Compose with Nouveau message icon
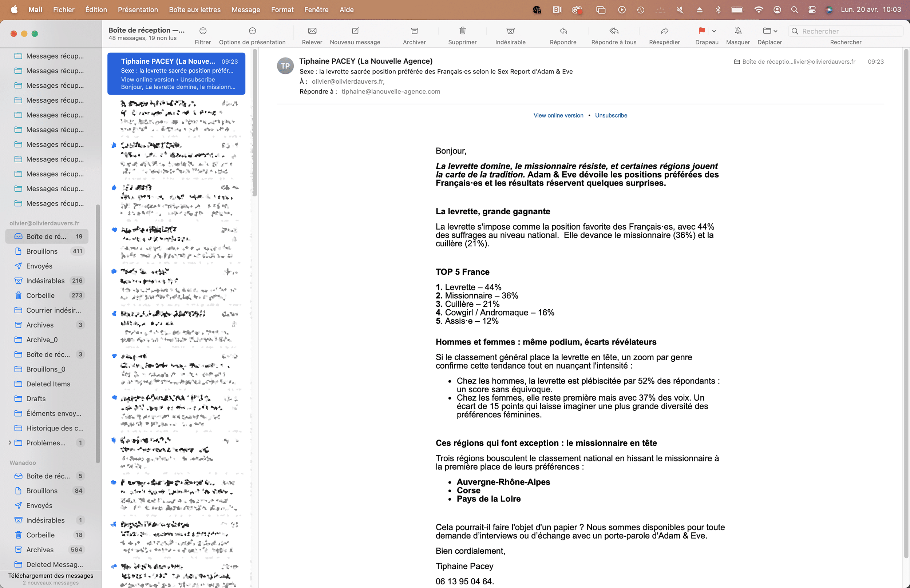910x588 pixels. coord(355,31)
